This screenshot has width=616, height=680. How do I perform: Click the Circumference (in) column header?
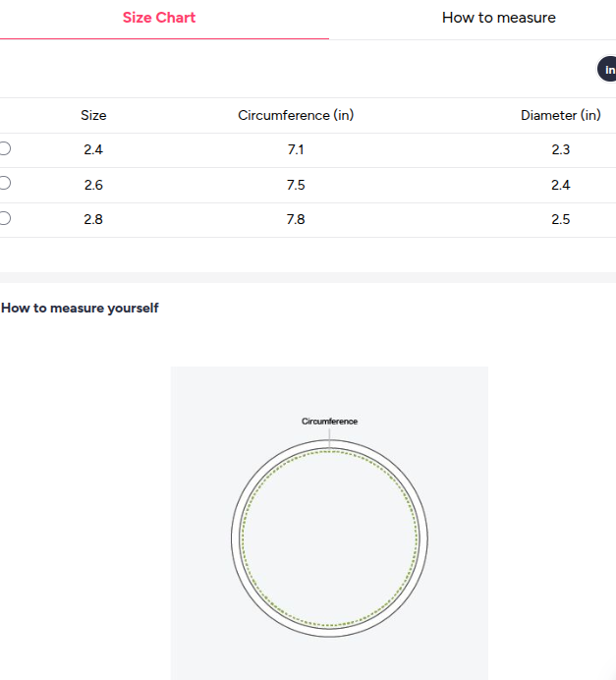coord(296,115)
